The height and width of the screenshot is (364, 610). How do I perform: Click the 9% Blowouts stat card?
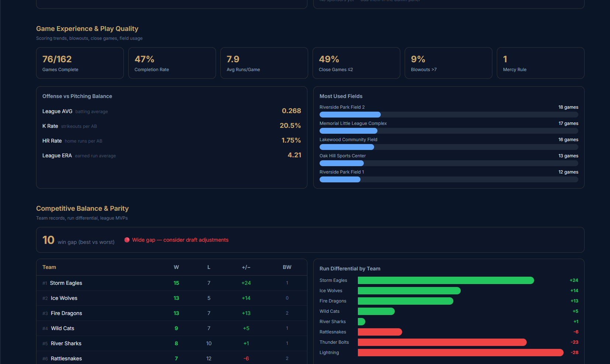pyautogui.click(x=448, y=63)
